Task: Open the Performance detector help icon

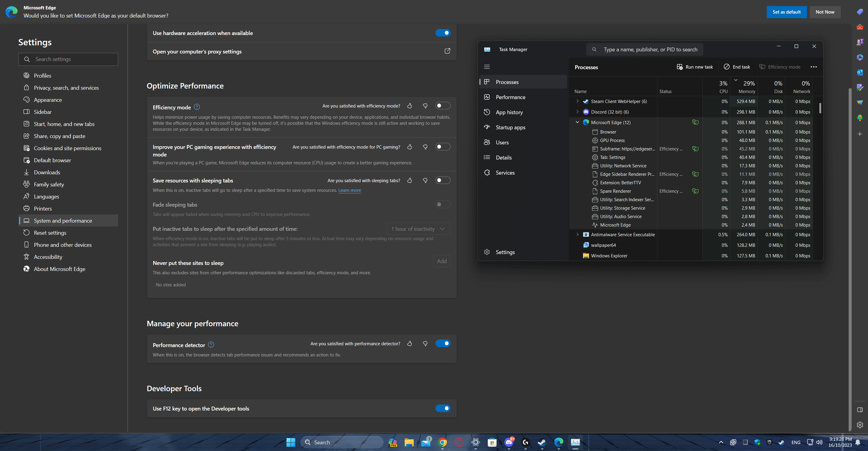Action: (211, 345)
